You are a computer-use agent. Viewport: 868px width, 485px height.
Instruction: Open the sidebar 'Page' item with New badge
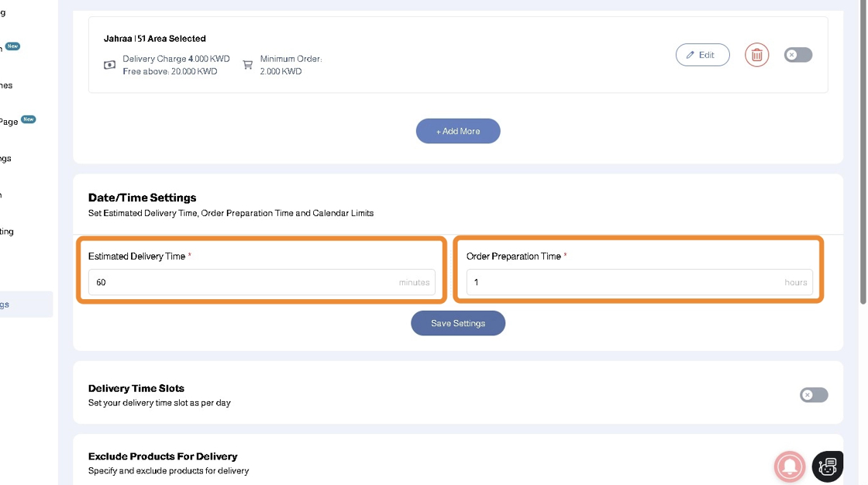point(9,122)
